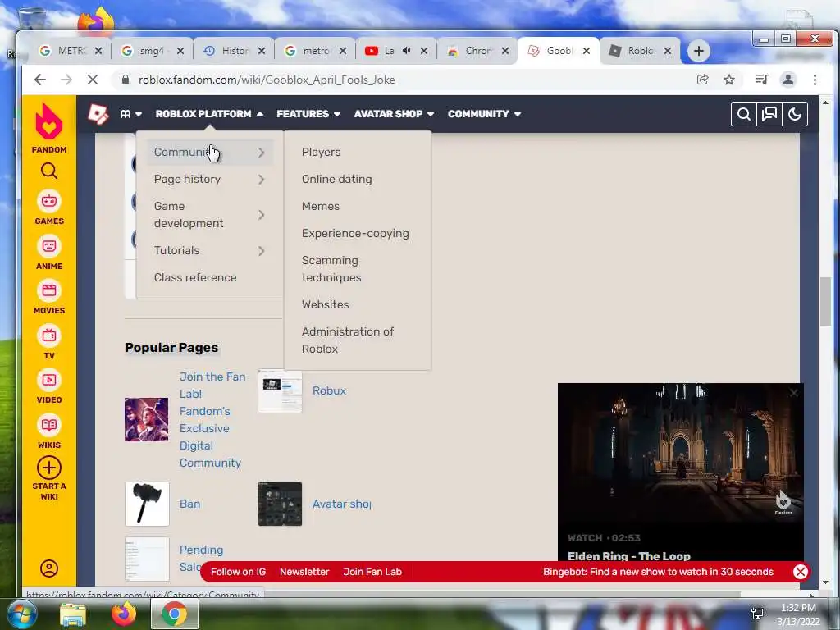
Task: Close the Elden Ring video player
Action: tap(794, 393)
